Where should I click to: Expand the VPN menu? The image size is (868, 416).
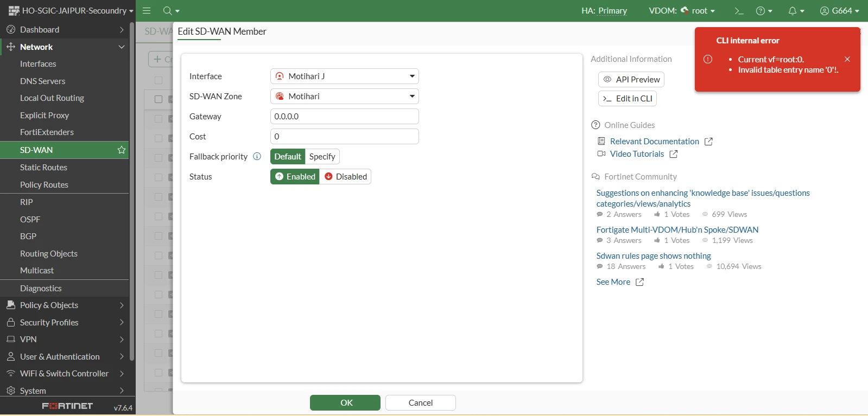click(65, 340)
